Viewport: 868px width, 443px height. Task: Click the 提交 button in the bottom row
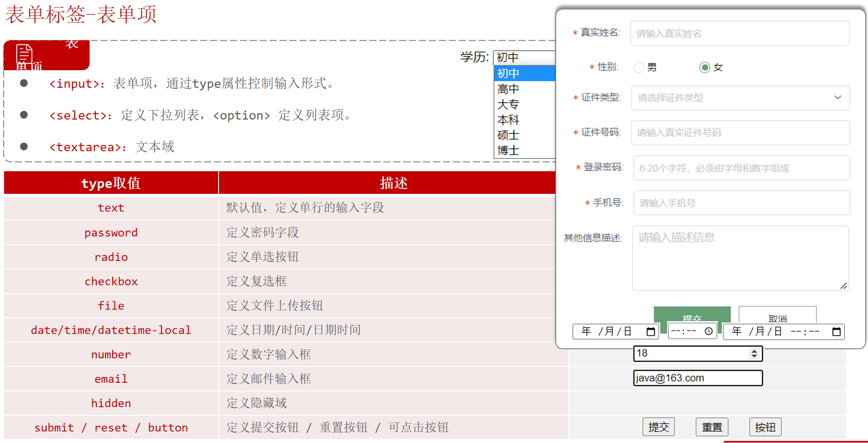(x=658, y=427)
